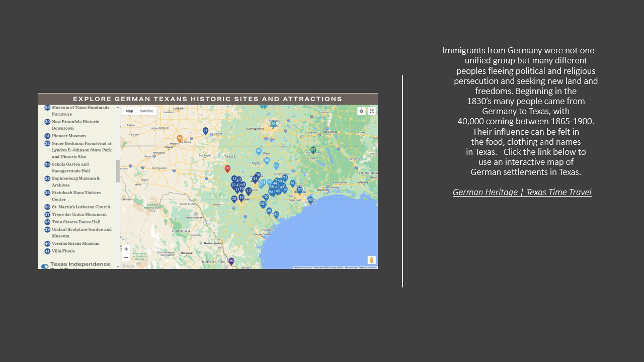Click orange map pin 86 near Midland
This screenshot has width=644, height=362.
click(180, 138)
